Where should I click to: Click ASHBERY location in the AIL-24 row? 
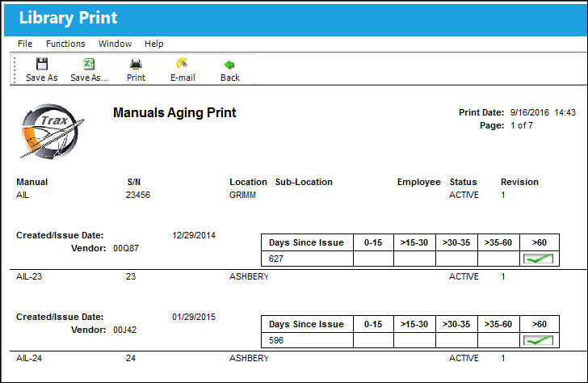[x=249, y=358]
